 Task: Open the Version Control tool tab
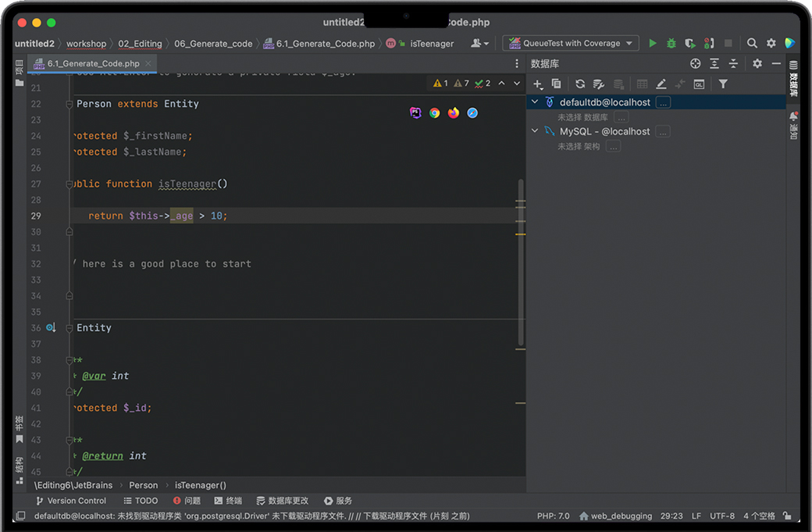(70, 501)
